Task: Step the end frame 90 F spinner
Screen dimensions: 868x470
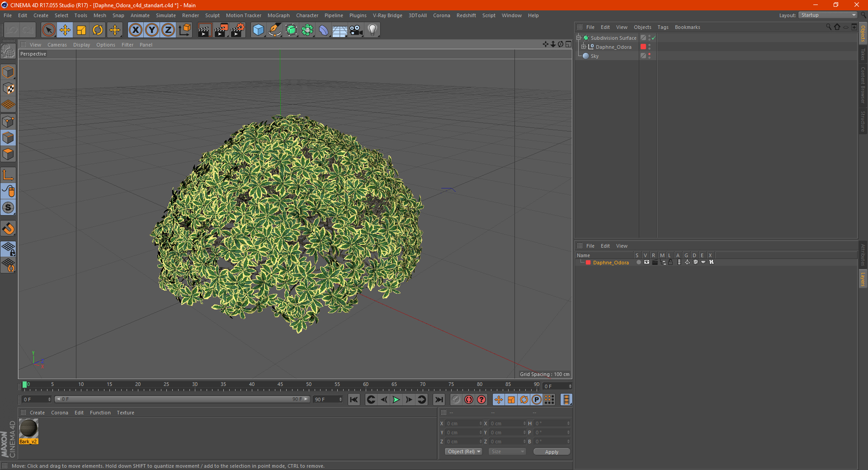Action: 340,399
